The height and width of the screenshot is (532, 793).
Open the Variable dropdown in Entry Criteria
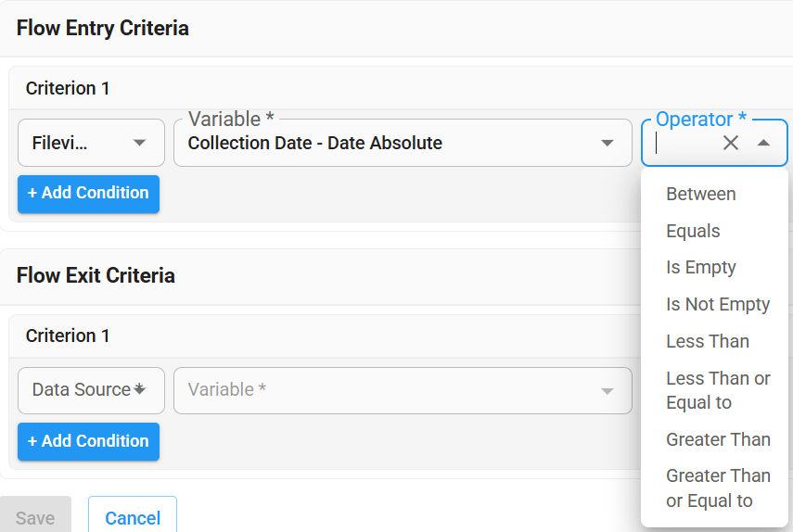pos(608,143)
